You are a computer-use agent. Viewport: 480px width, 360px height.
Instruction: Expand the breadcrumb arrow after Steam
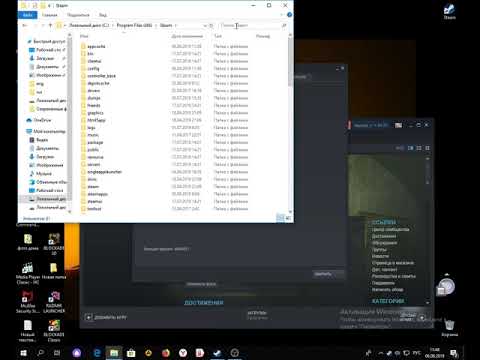coord(176,25)
